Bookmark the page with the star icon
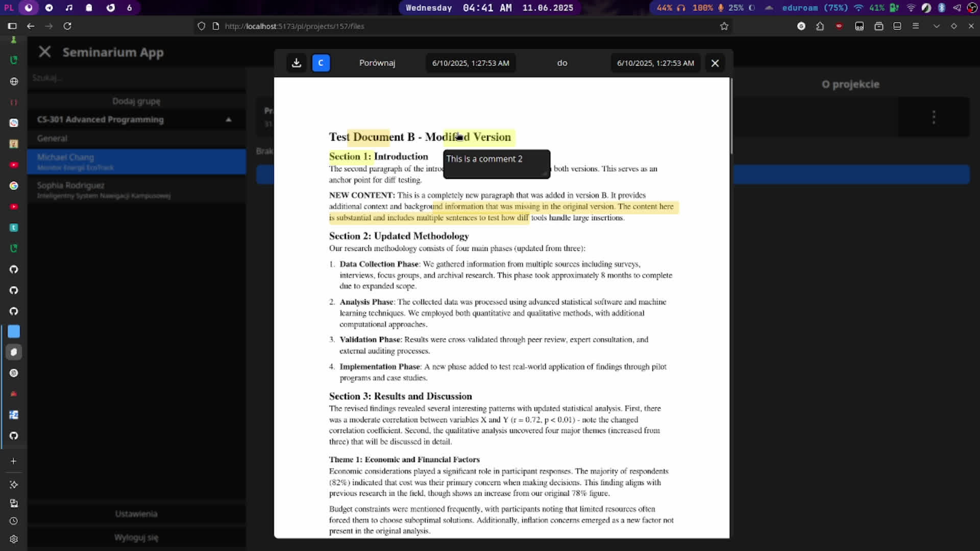 pos(724,26)
